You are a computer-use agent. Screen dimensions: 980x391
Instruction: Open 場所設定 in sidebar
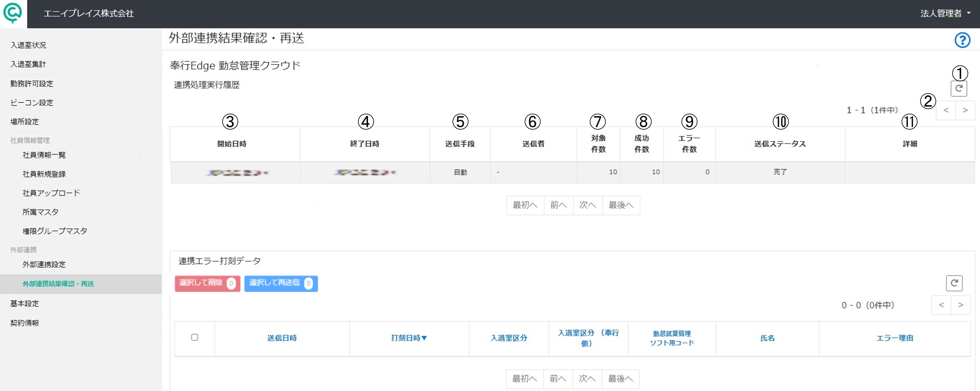coord(24,122)
